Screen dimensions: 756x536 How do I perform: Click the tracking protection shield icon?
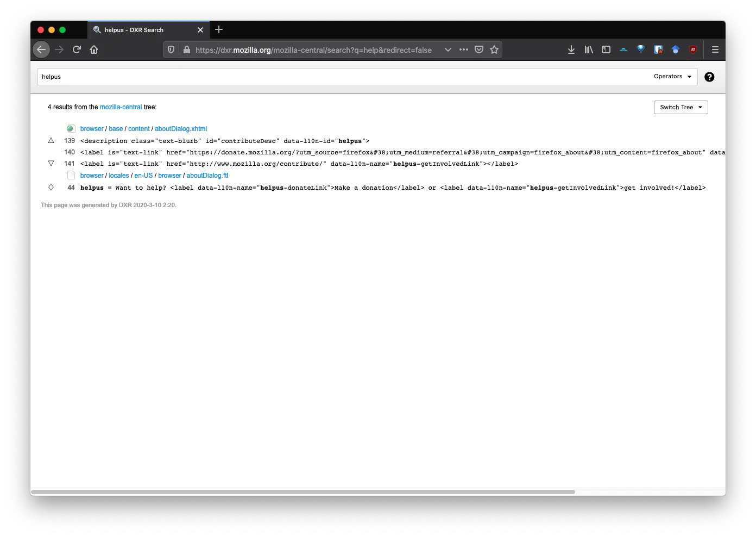[171, 49]
